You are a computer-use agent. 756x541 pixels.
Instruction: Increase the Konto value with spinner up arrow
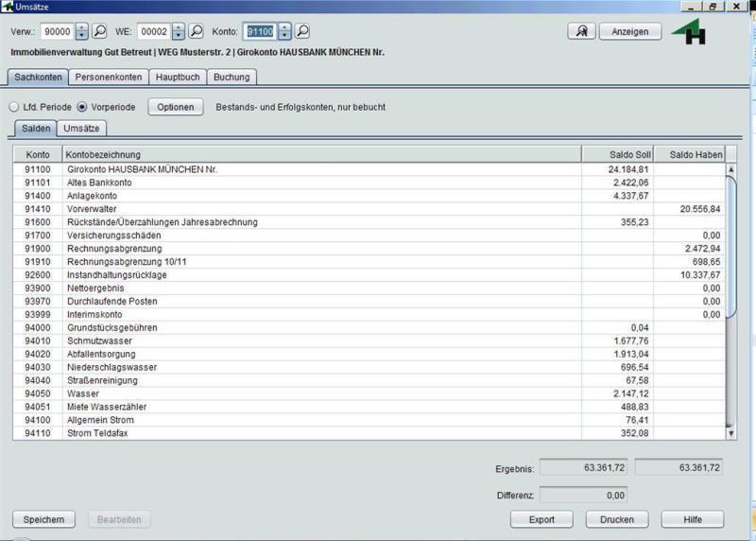pos(284,27)
